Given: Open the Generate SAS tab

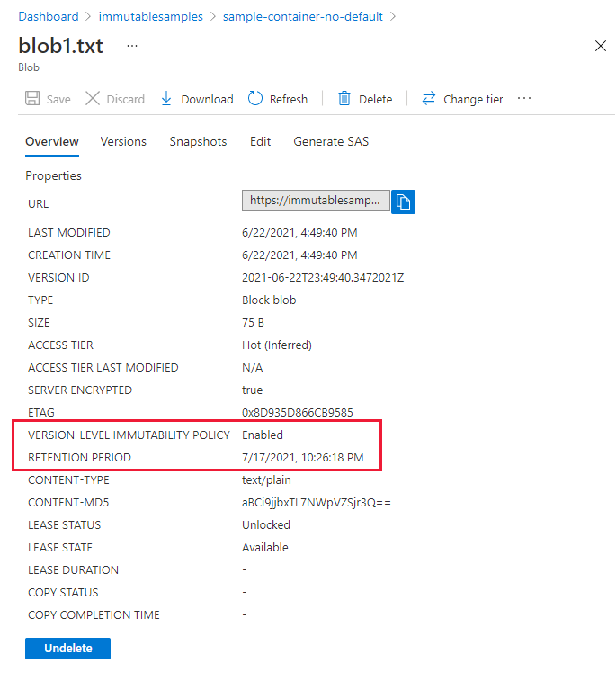Looking at the screenshot, I should tap(331, 141).
